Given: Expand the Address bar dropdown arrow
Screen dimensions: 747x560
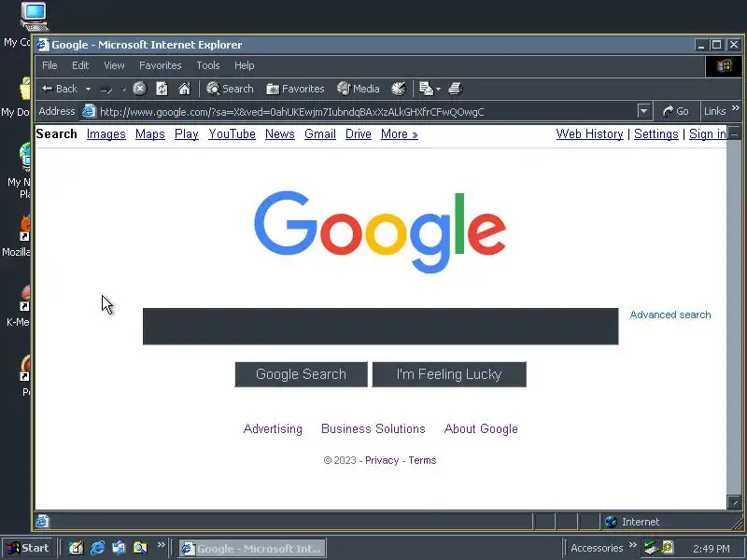Looking at the screenshot, I should click(643, 111).
